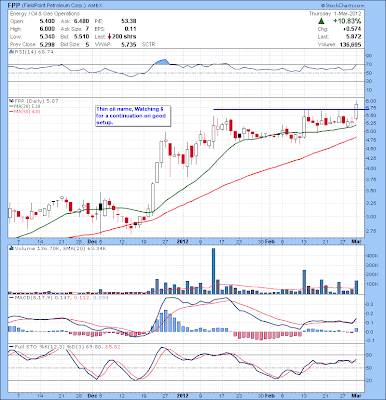Click the VWAP value 5.735
Image resolution: width=386 pixels, height=400 pixels.
coord(129,44)
